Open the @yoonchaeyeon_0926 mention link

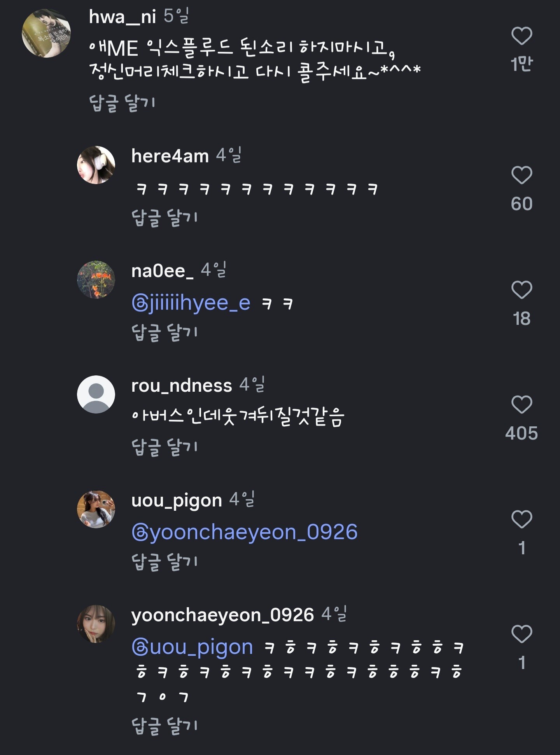(x=244, y=532)
